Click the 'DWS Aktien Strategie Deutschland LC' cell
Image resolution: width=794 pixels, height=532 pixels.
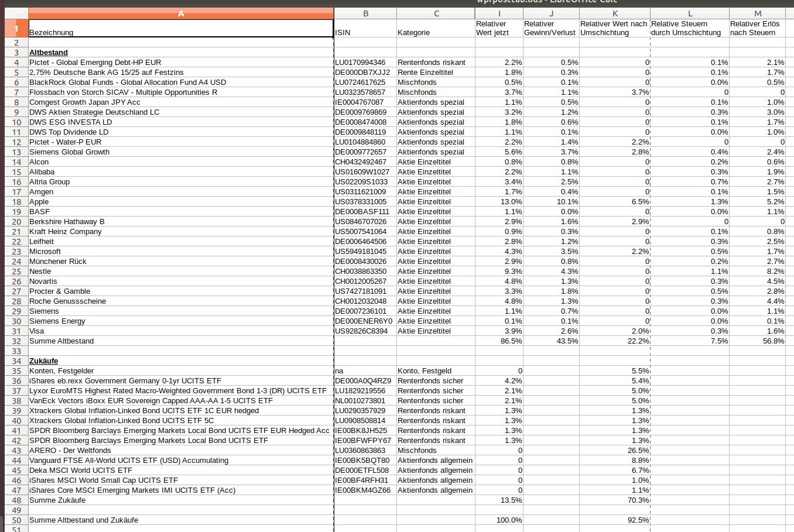(x=181, y=112)
